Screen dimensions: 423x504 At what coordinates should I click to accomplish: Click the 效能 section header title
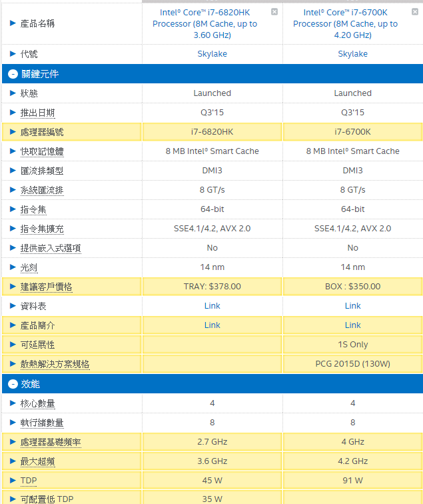[30, 384]
